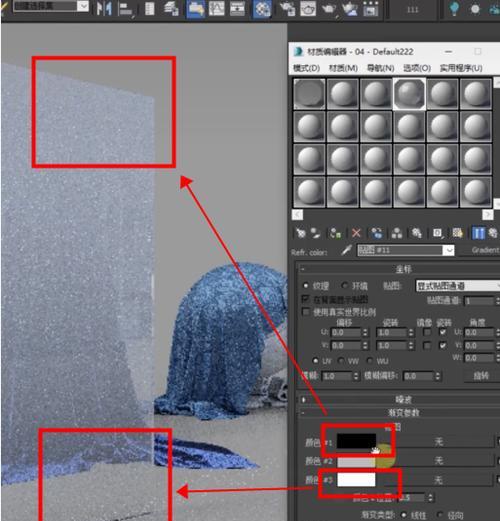500x521 pixels.
Task: Adjust U offset spinner
Action: (x=365, y=333)
